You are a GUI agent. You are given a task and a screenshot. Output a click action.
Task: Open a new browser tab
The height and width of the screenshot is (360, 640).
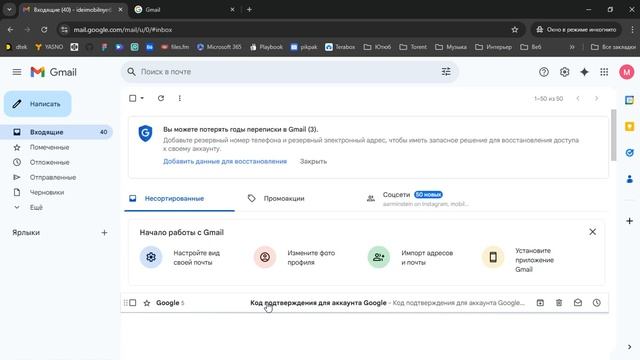tap(249, 9)
